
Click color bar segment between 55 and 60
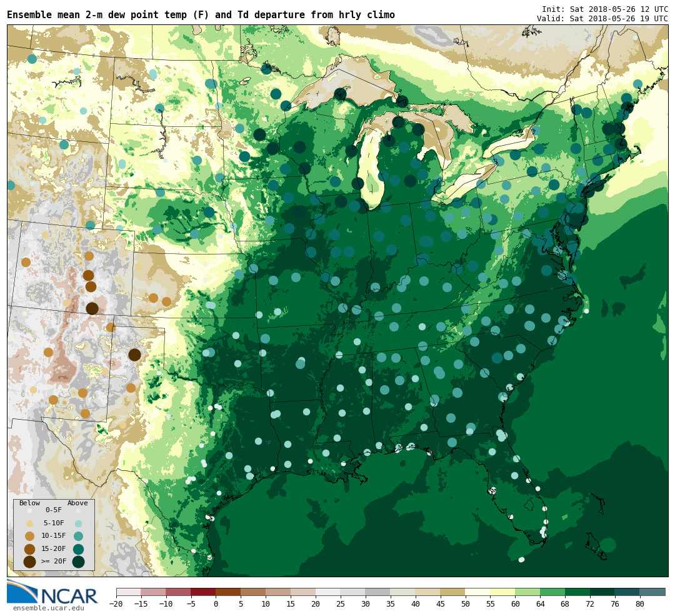pos(503,592)
